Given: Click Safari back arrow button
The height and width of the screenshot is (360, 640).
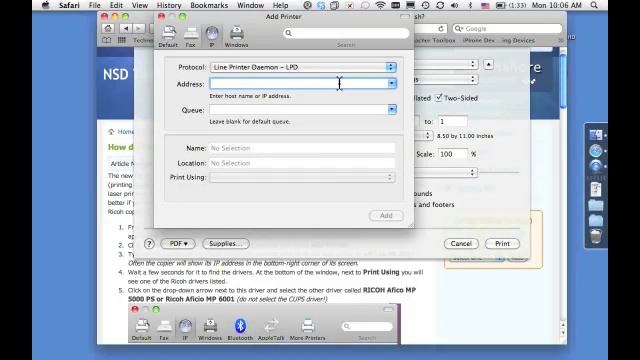Looking at the screenshot, I should (126, 28).
